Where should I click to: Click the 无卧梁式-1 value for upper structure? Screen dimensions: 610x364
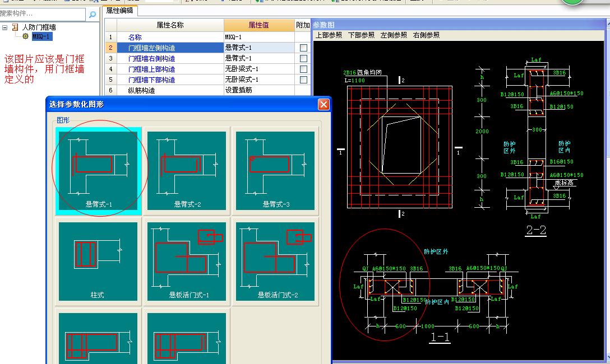259,69
